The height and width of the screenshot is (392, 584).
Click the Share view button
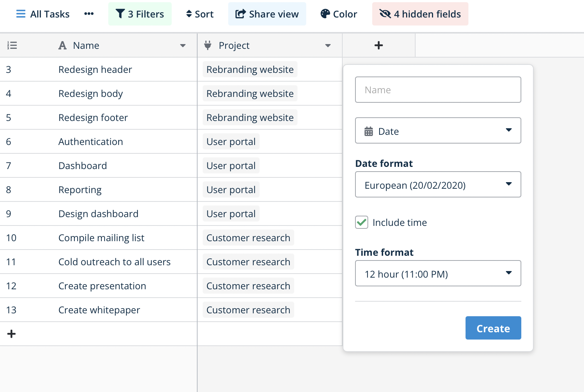(x=267, y=14)
